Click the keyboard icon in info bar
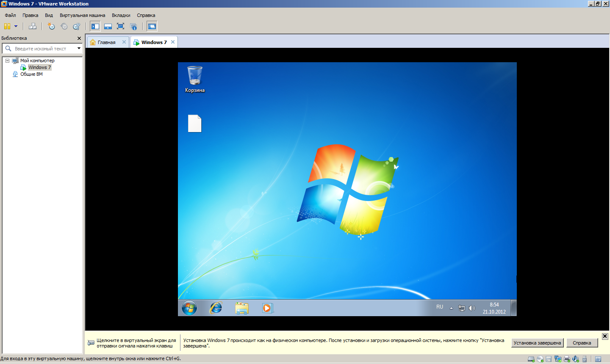This screenshot has height=364, width=610. pos(91,343)
